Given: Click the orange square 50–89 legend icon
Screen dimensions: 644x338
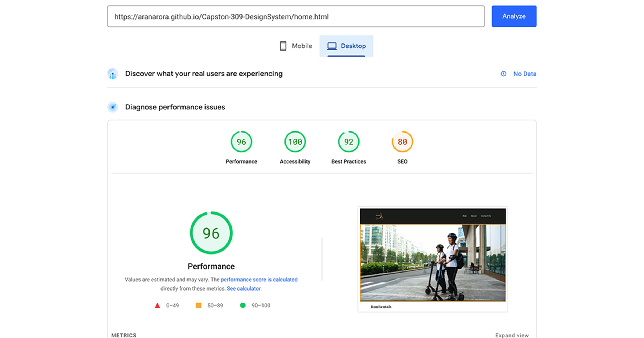Looking at the screenshot, I should click(x=199, y=305).
